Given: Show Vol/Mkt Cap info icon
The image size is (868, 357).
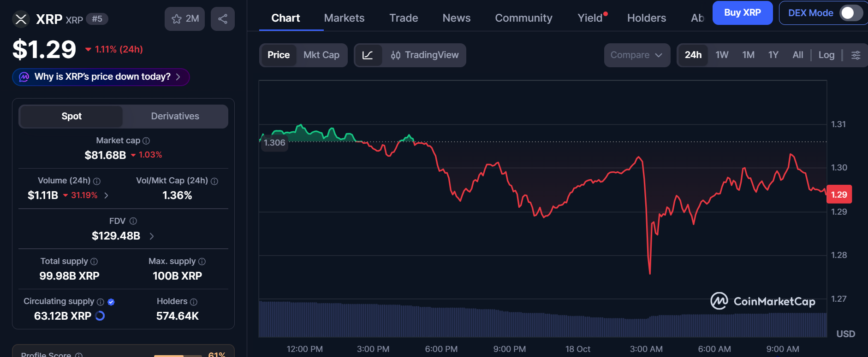Looking at the screenshot, I should click(214, 181).
